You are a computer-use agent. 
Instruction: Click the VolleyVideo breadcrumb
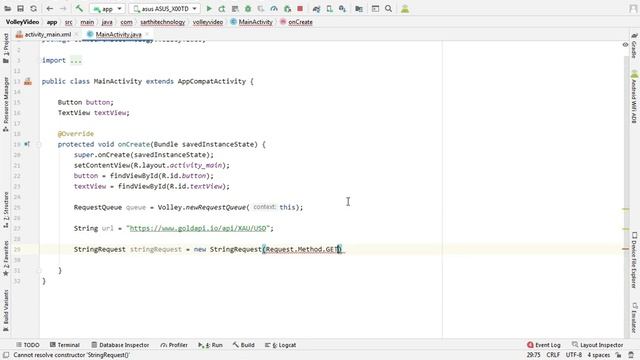22,22
